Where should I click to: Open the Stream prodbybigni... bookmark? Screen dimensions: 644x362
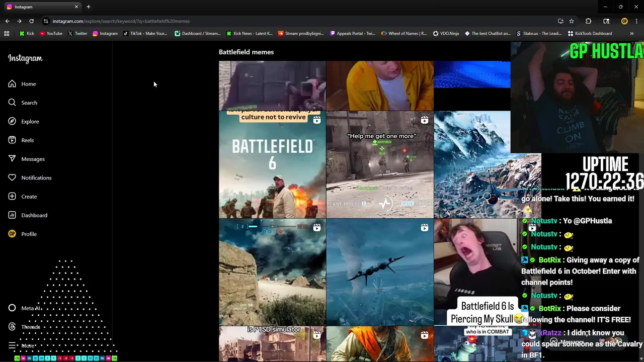pyautogui.click(x=301, y=34)
